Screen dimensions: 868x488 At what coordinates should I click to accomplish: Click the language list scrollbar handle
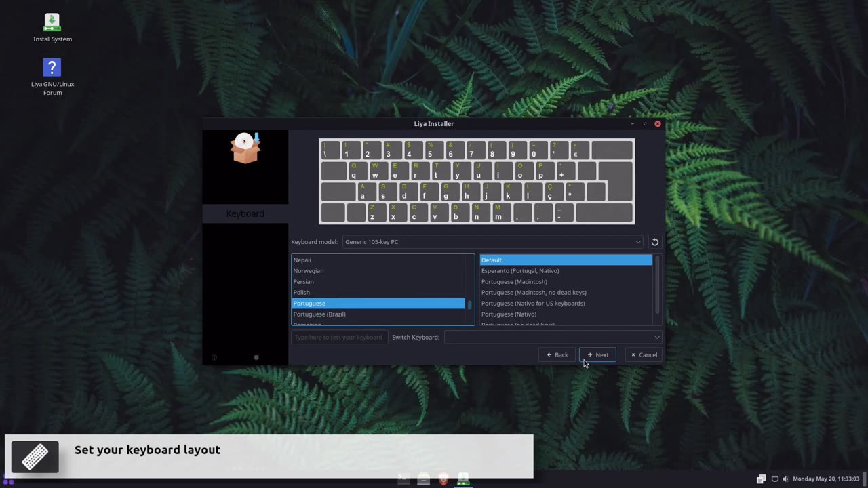469,305
